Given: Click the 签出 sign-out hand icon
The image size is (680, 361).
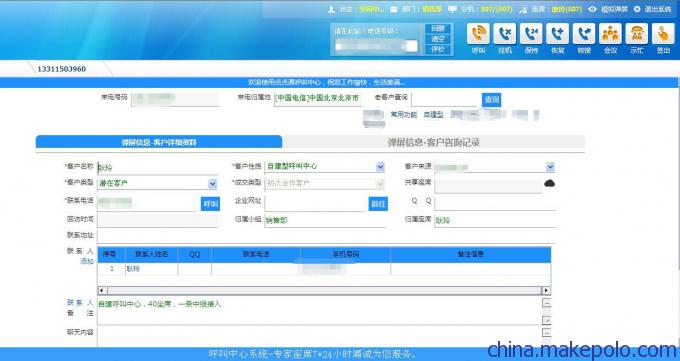Looking at the screenshot, I should click(x=663, y=33).
